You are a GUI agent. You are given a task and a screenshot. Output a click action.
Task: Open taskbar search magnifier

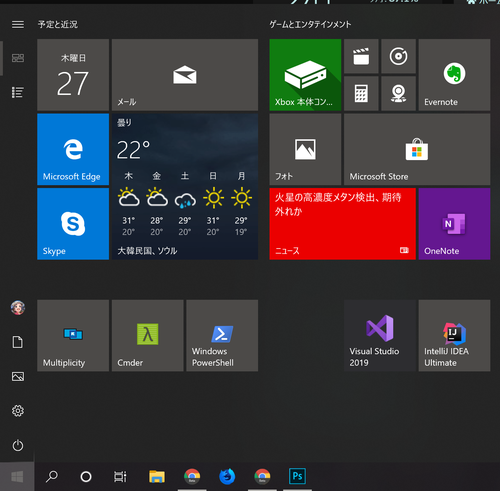[x=52, y=476]
